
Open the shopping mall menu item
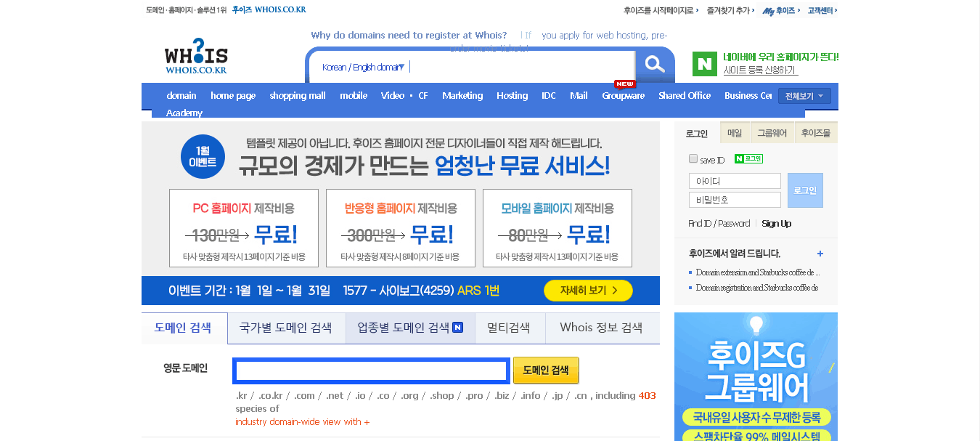tap(298, 96)
